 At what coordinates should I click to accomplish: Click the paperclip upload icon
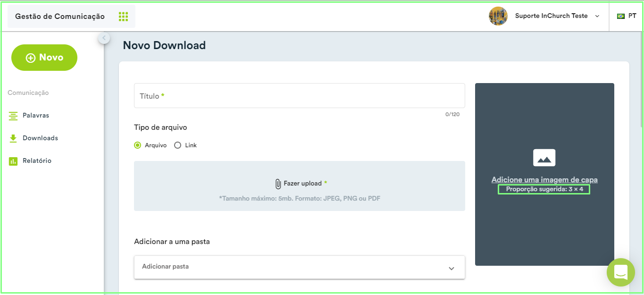click(x=278, y=184)
